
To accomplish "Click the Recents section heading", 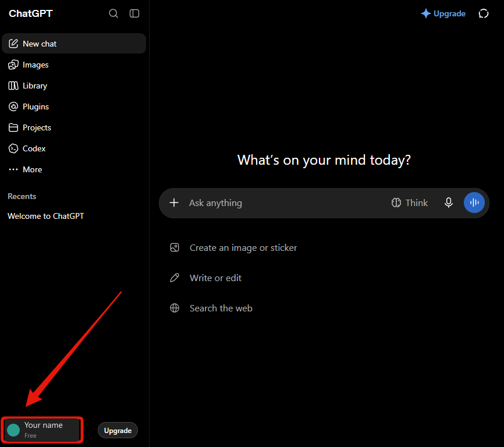I will pos(22,196).
